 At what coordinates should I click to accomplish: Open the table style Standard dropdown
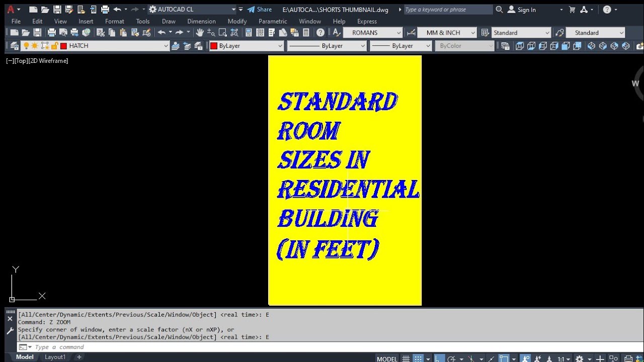(x=521, y=33)
